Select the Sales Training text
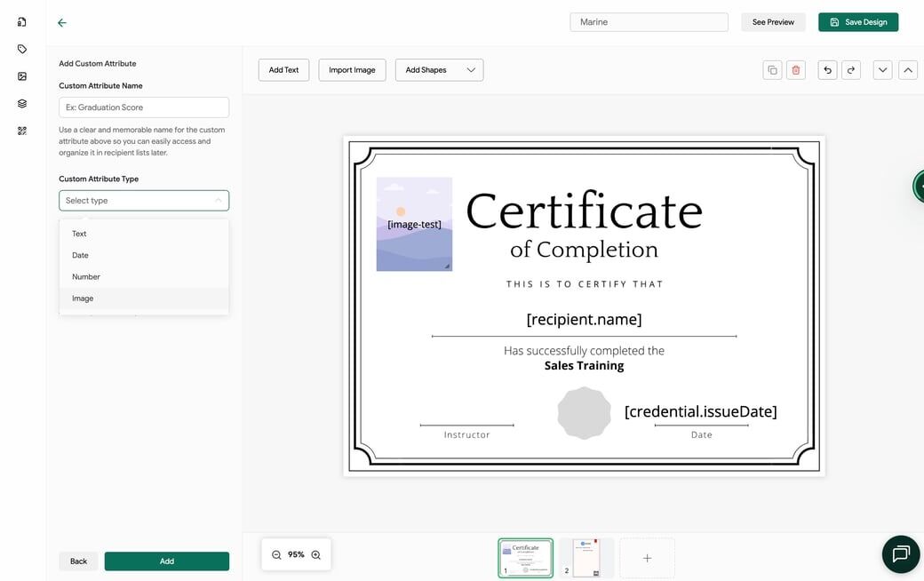 [x=584, y=365]
